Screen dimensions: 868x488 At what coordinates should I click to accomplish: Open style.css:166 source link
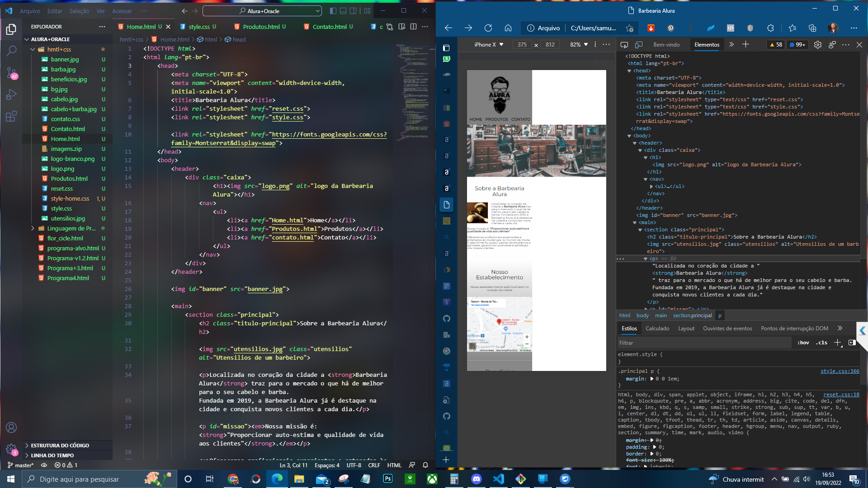(x=840, y=371)
